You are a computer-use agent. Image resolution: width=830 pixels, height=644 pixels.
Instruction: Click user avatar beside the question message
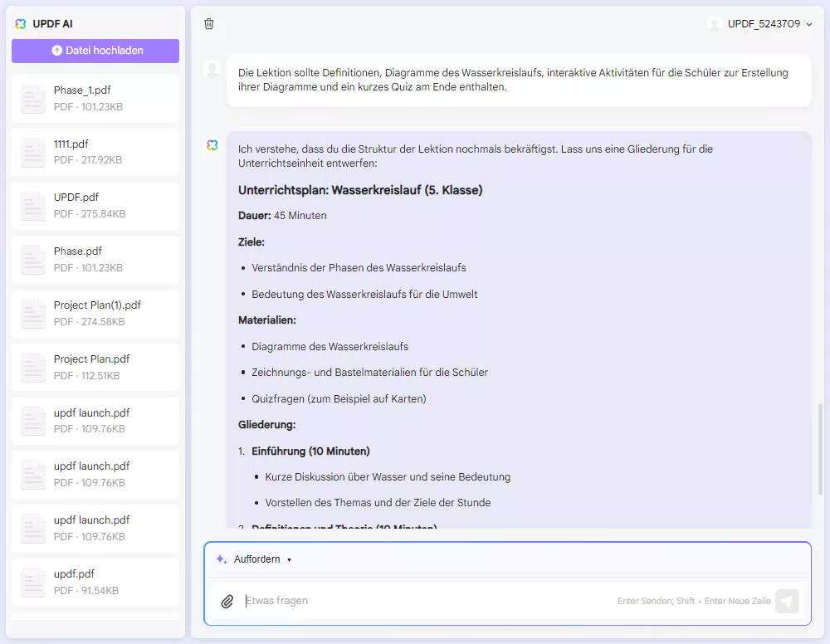[x=212, y=69]
